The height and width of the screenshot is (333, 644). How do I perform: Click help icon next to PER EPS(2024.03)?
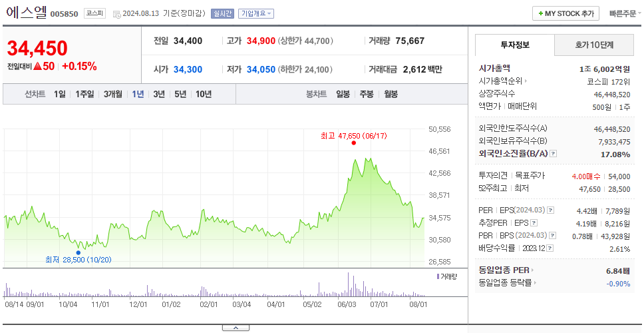[551, 210]
